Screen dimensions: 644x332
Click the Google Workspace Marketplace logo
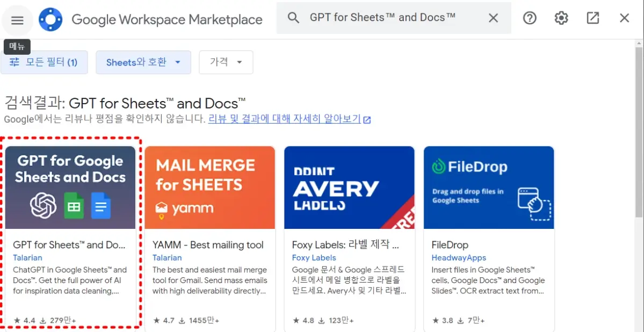click(50, 19)
